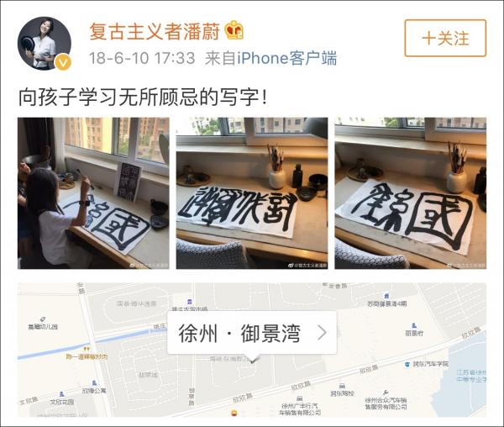This screenshot has width=504, height=427.
Task: Select 文欣花园 marker on the map
Action: click(x=61, y=394)
